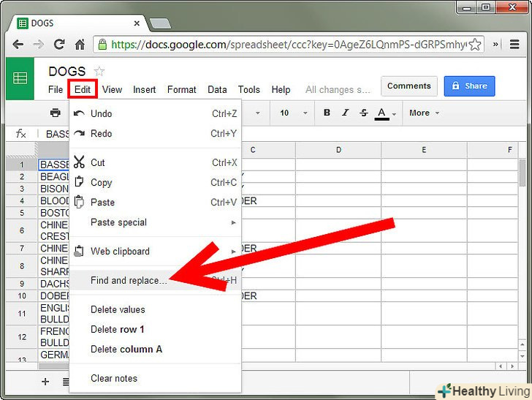Toggle italic formatting
The image size is (532, 400).
click(346, 113)
